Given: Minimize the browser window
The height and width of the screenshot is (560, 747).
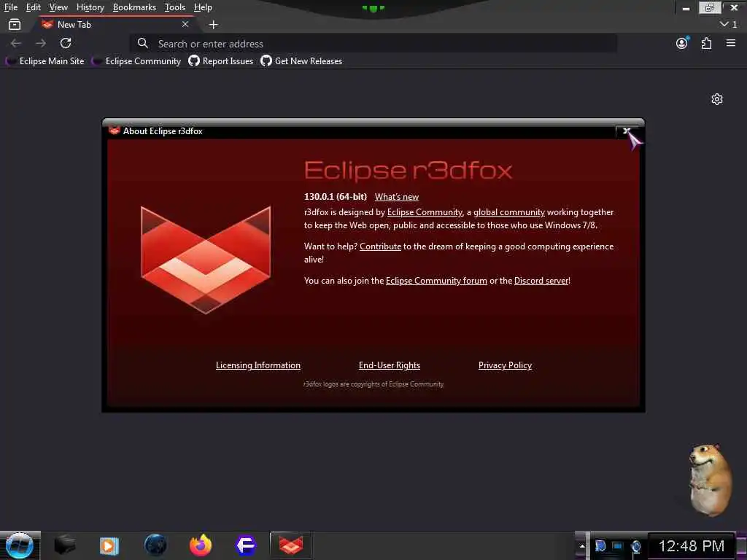Looking at the screenshot, I should pos(686,7).
